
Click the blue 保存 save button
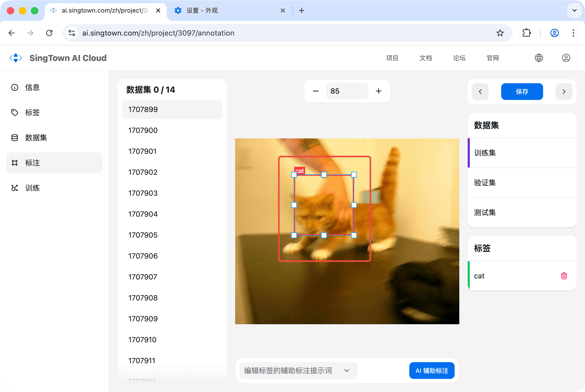pos(522,92)
